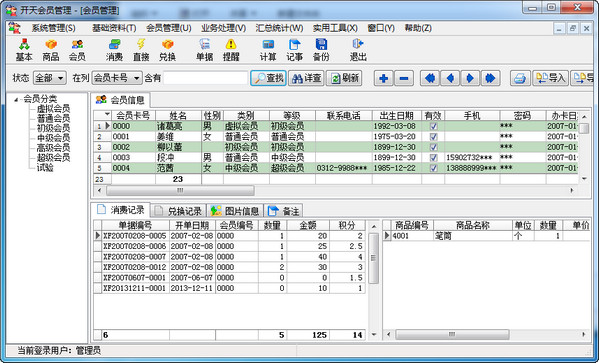The height and width of the screenshot is (363, 599).
Task: Select 试验 in the category tree
Action: click(45, 167)
